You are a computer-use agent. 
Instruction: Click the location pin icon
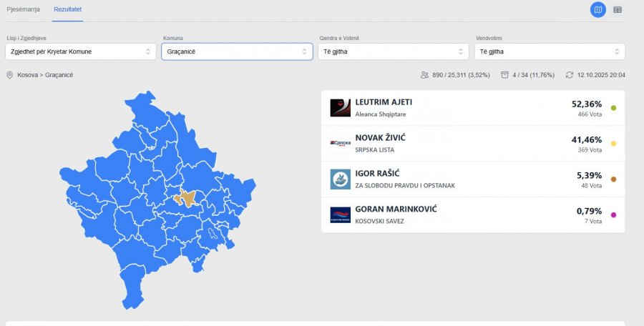[x=10, y=75]
